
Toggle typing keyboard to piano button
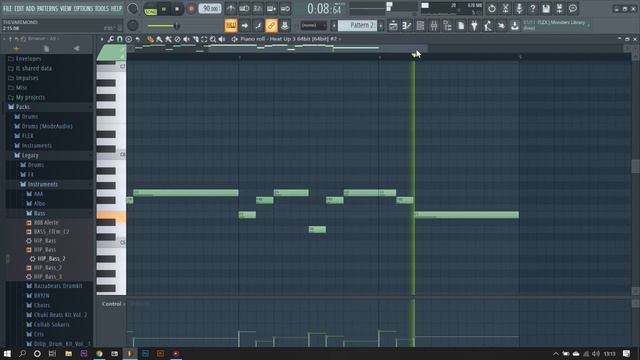(x=231, y=25)
